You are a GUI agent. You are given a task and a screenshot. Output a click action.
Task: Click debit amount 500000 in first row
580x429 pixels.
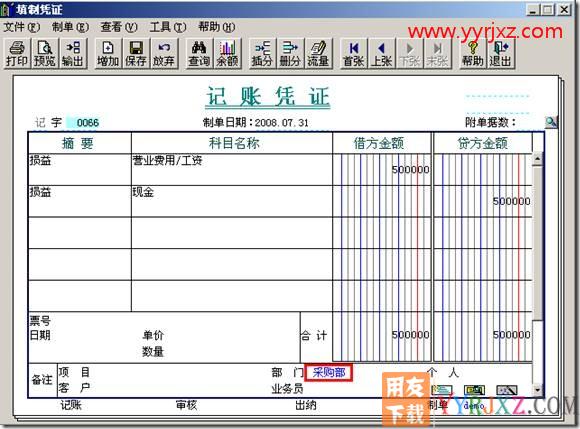(410, 170)
